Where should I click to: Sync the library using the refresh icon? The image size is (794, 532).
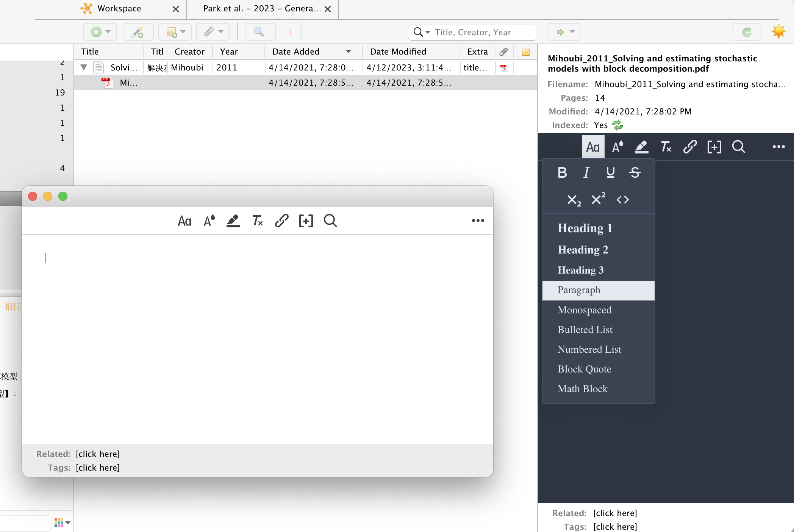746,32
